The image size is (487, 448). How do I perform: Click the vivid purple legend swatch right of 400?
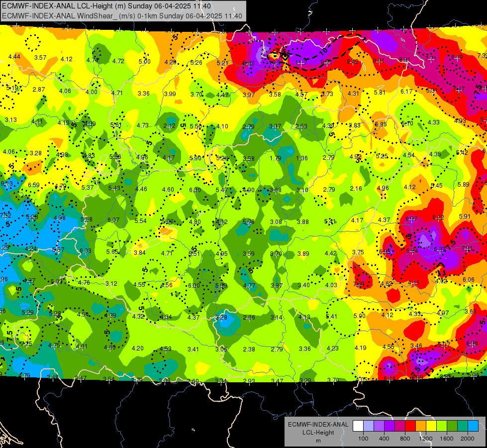coord(390,426)
